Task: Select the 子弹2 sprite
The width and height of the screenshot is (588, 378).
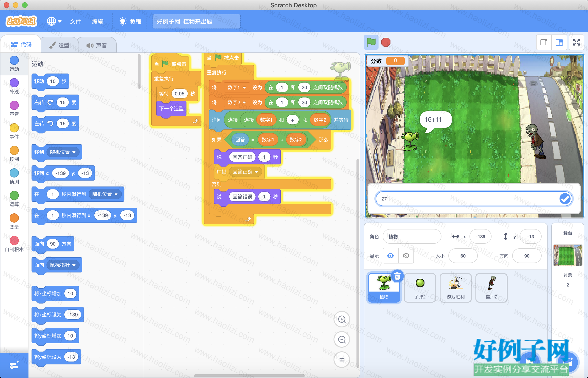Action: point(420,288)
